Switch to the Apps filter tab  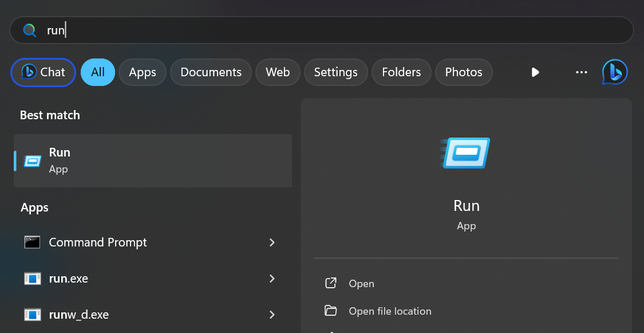143,72
